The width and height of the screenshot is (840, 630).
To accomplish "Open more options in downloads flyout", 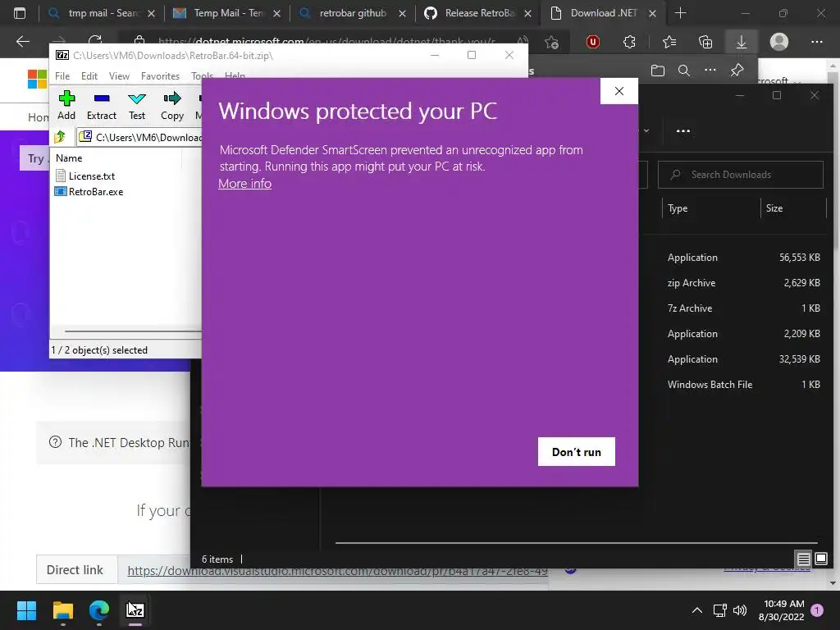I will coord(710,71).
